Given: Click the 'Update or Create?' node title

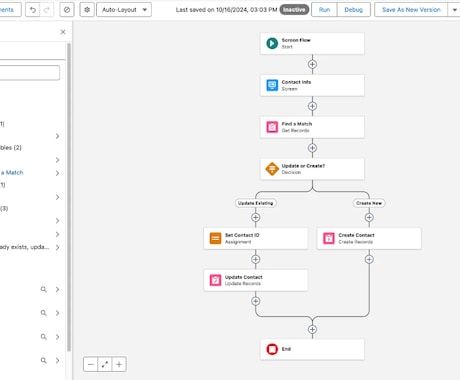Looking at the screenshot, I should tap(303, 166).
